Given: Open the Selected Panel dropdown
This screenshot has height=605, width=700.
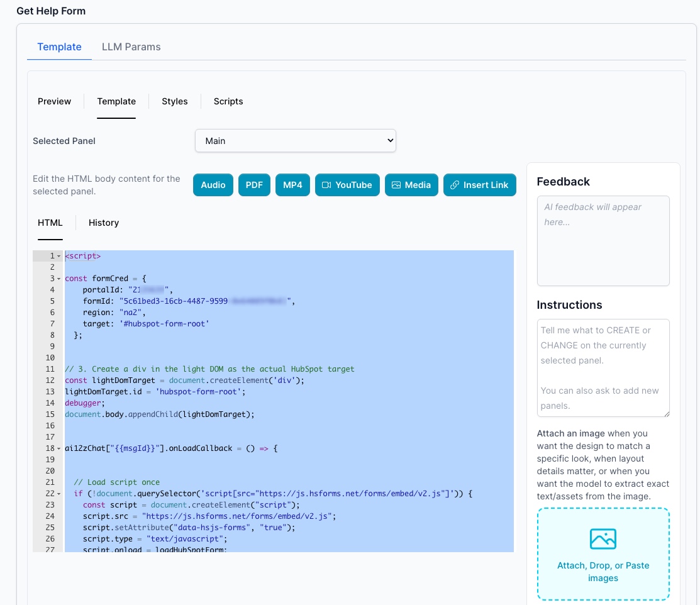Looking at the screenshot, I should (x=296, y=141).
